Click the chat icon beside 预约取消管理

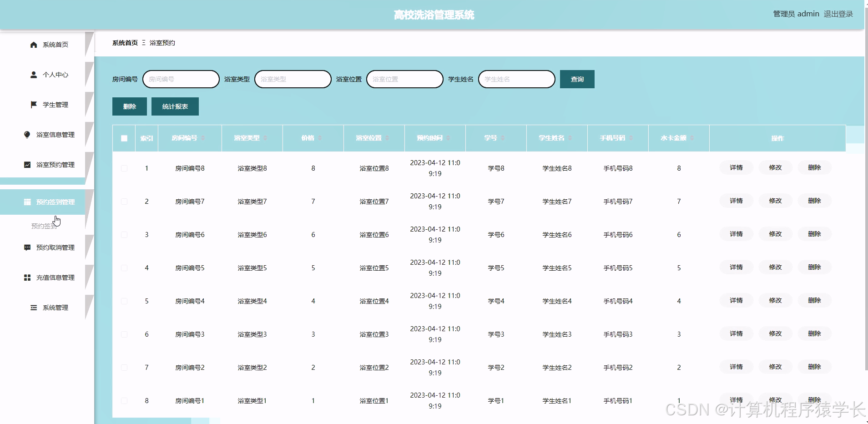pos(27,247)
